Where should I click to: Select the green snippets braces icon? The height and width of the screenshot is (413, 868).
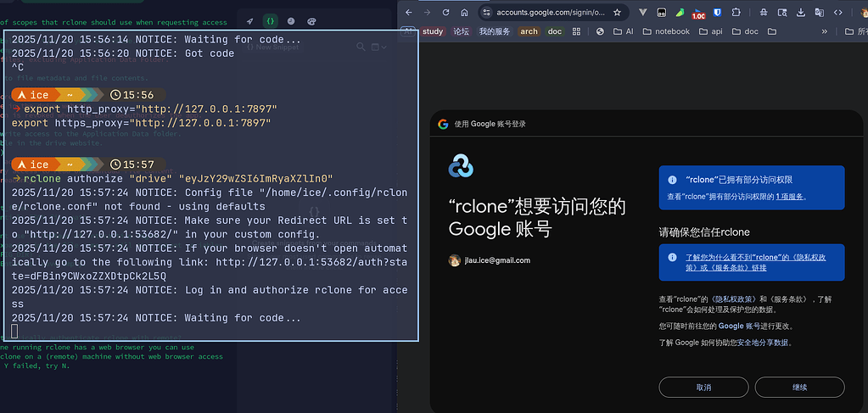click(270, 21)
